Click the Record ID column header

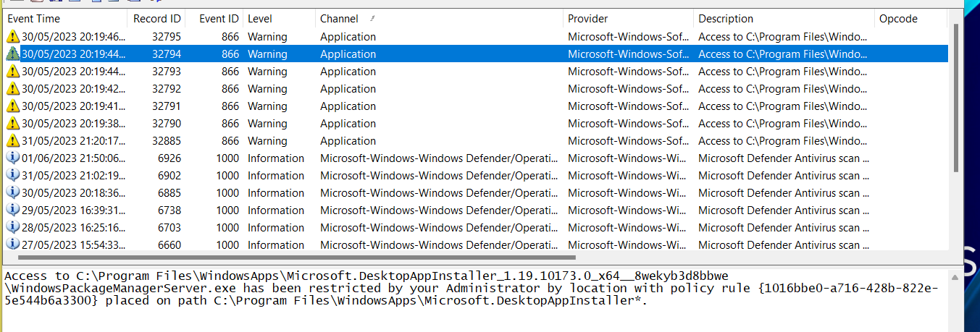[x=155, y=19]
